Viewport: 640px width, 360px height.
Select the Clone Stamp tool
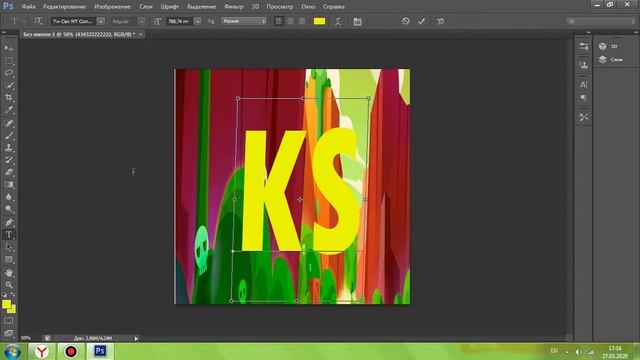pos(9,147)
